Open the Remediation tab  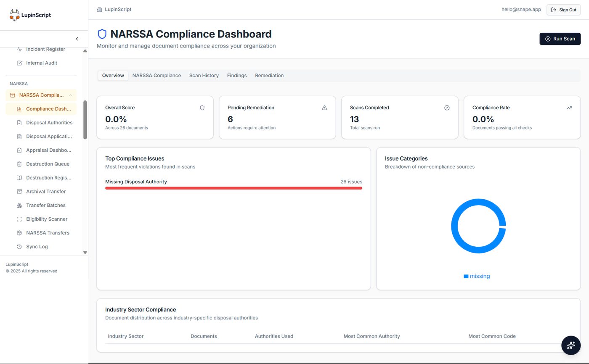pos(269,76)
